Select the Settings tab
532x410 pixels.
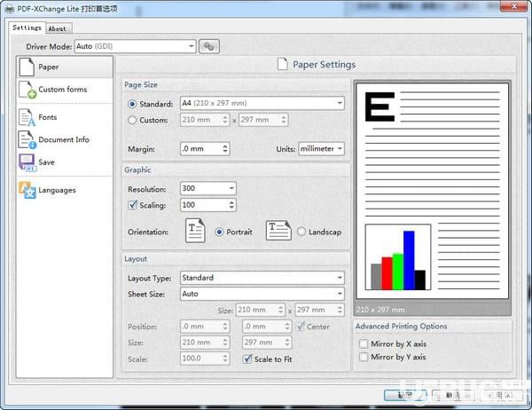coord(27,28)
